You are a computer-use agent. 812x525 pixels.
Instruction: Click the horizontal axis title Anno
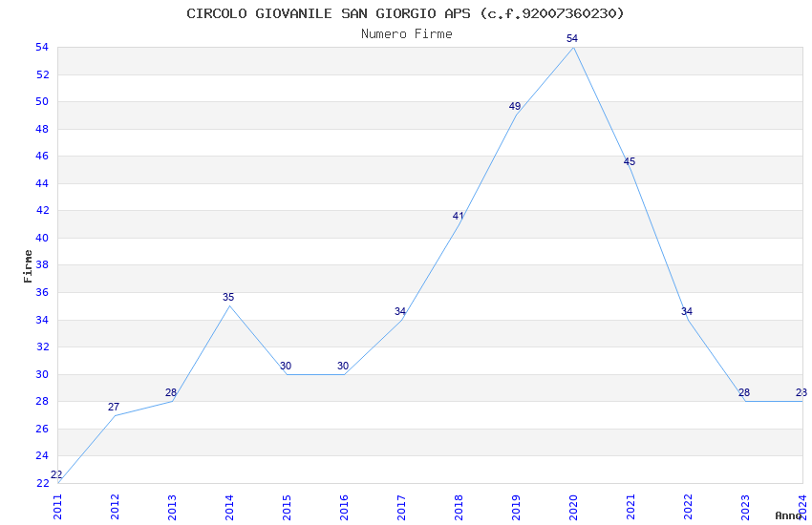click(x=788, y=515)
